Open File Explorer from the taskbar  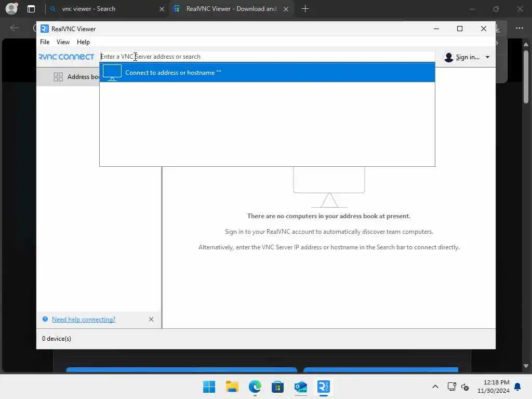232,387
